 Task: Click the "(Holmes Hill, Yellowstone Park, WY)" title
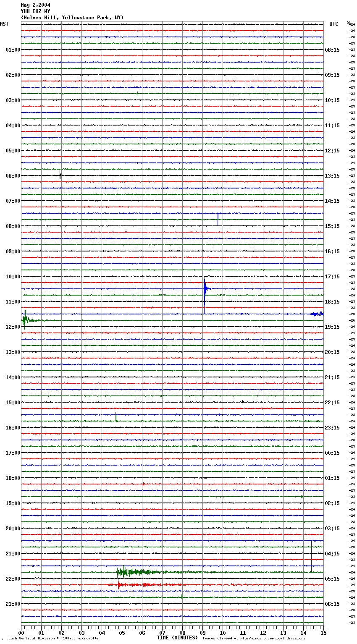pyautogui.click(x=72, y=18)
